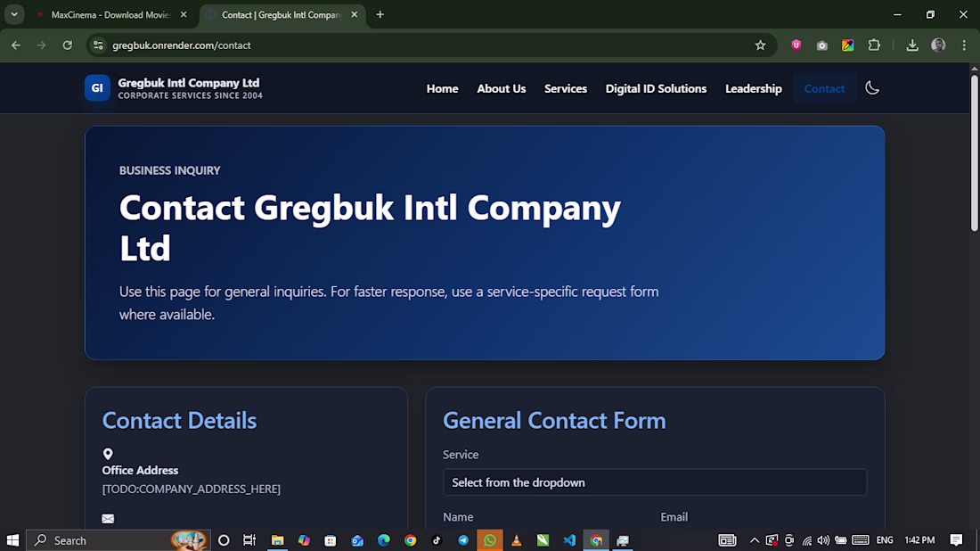Click the About Us link
This screenshot has height=551, width=980.
click(x=502, y=89)
